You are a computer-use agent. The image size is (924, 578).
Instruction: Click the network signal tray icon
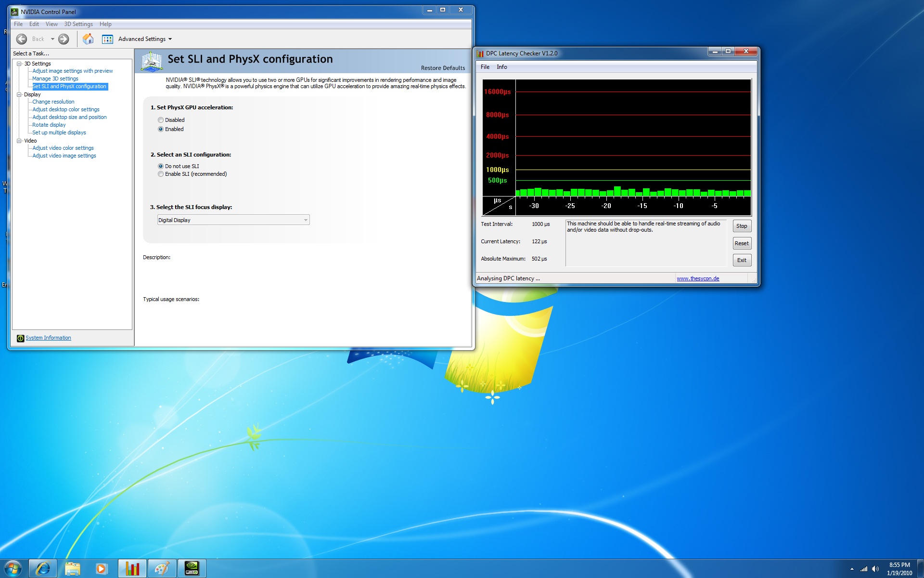click(x=864, y=569)
